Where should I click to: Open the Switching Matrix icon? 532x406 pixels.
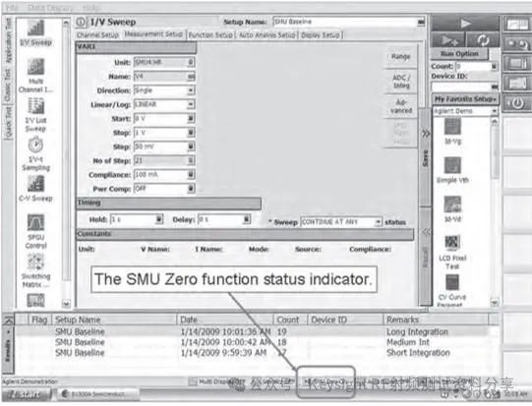[36, 261]
